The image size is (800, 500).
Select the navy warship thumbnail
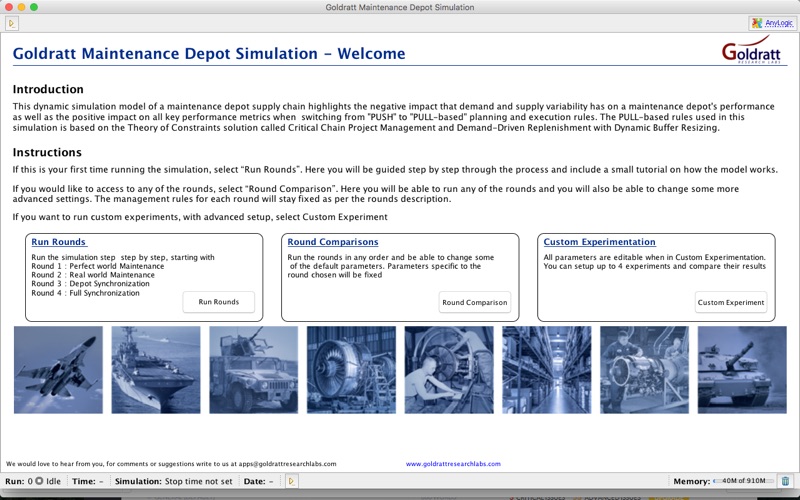pyautogui.click(x=156, y=370)
